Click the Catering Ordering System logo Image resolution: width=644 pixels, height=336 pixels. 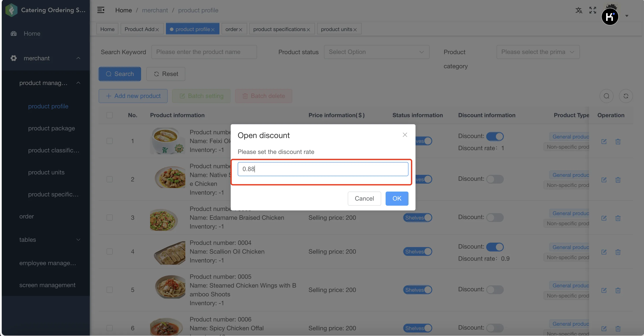[11, 10]
